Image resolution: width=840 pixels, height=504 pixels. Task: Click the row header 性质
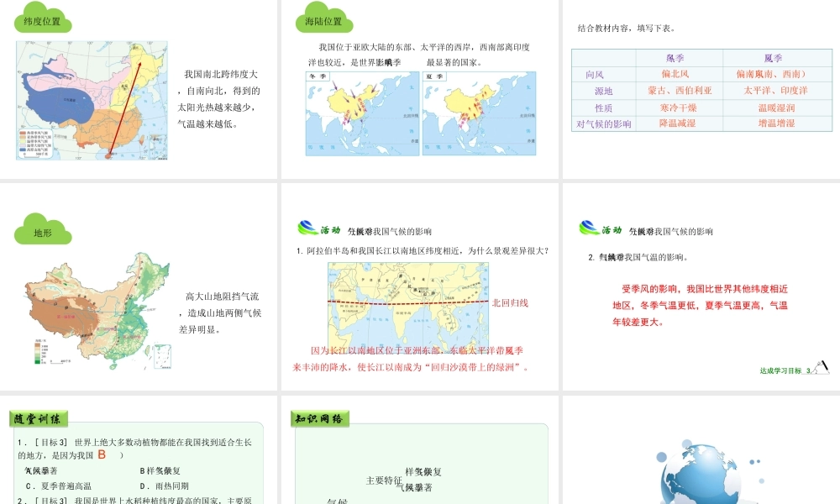(x=603, y=108)
